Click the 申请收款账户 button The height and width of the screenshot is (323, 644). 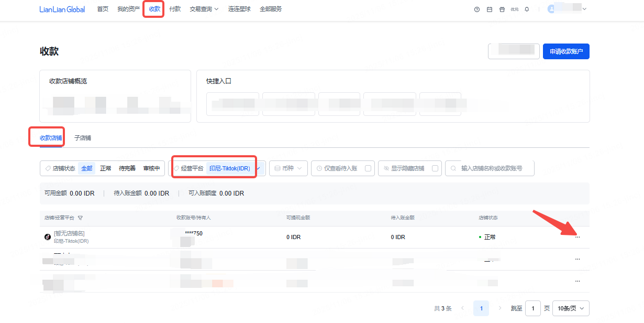(567, 51)
